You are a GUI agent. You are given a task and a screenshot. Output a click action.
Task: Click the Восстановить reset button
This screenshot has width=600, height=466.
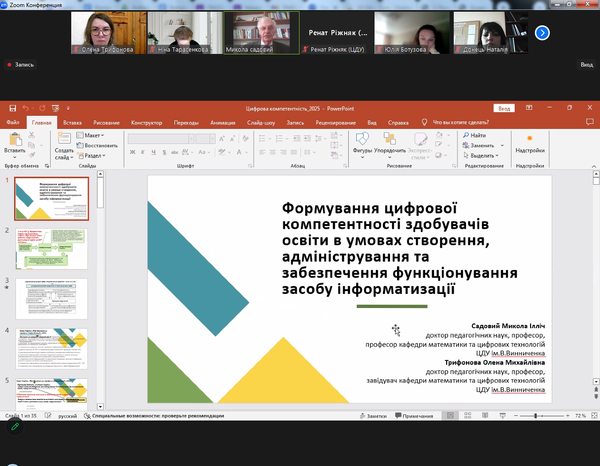[x=98, y=145]
